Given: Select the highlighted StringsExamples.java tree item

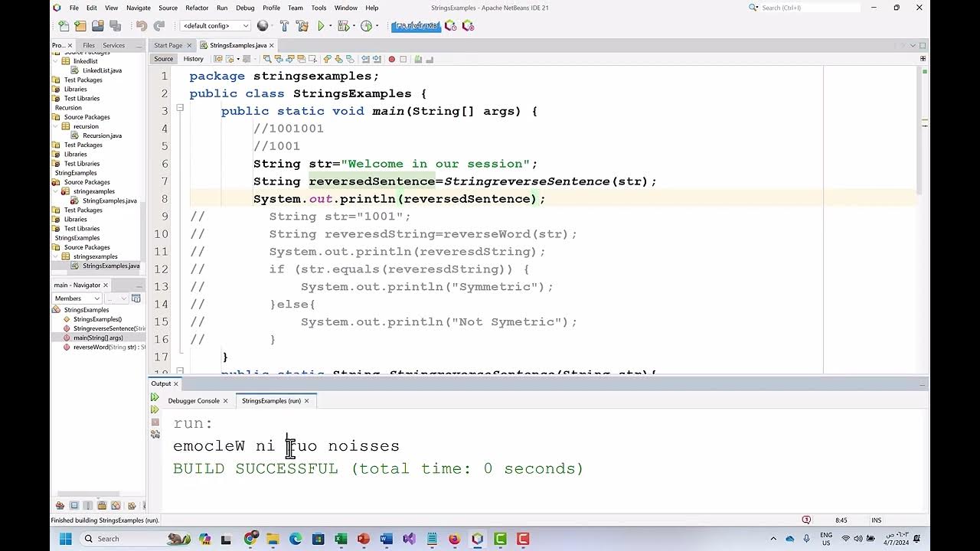Looking at the screenshot, I should 110,266.
